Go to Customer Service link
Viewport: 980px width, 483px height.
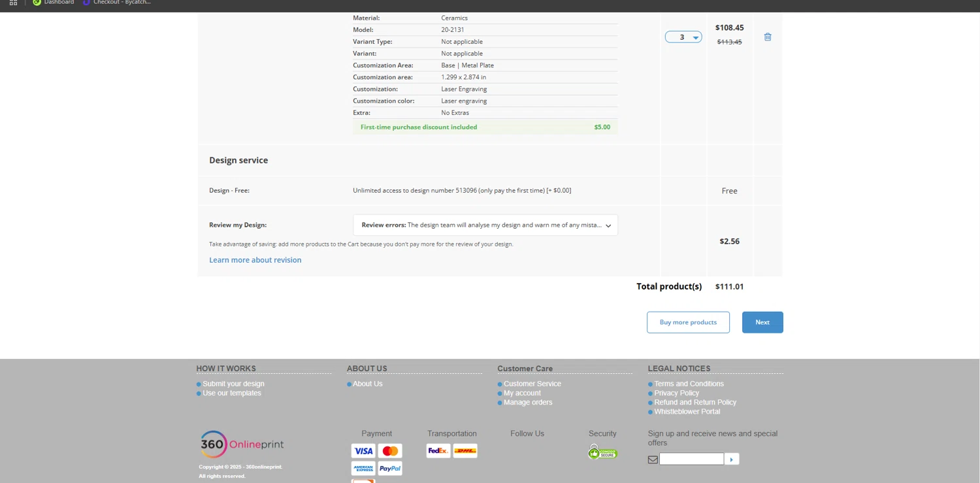coord(532,384)
